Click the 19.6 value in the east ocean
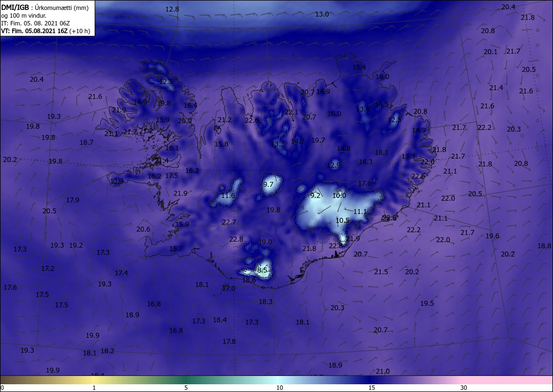The height and width of the screenshot is (392, 553). [492, 236]
